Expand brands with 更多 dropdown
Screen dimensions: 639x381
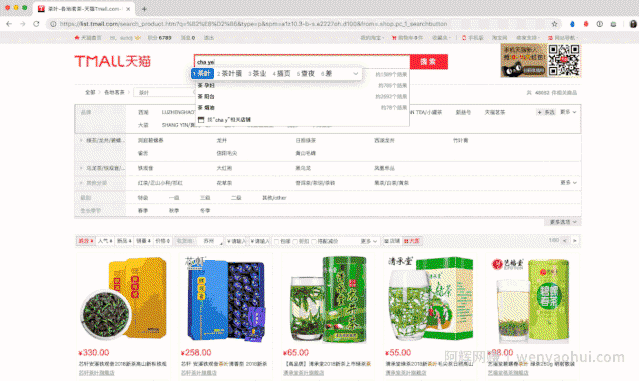coord(568,112)
